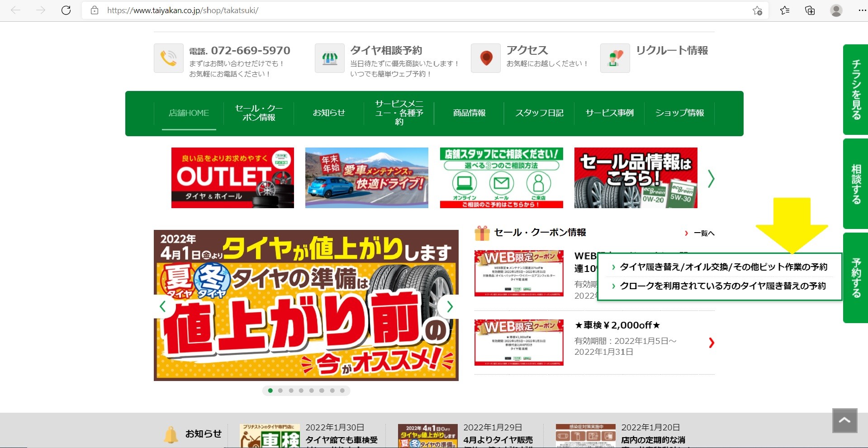Click the red map pin アクセス icon

(x=486, y=58)
